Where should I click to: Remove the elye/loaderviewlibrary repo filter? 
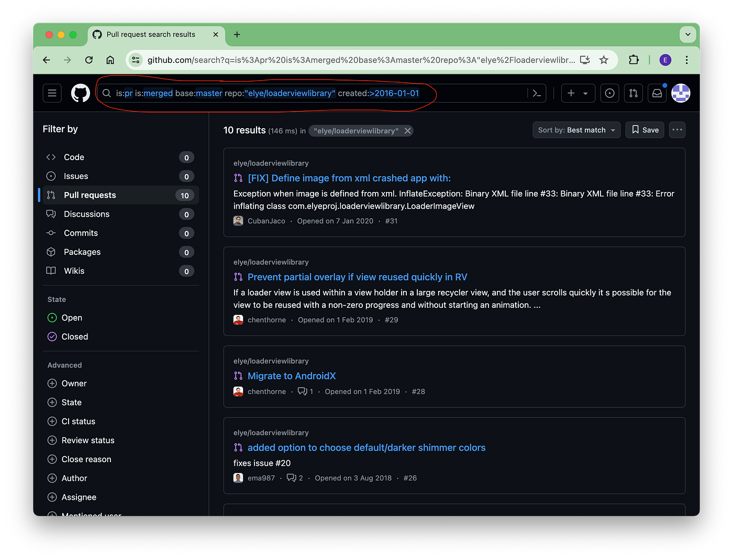pyautogui.click(x=408, y=131)
